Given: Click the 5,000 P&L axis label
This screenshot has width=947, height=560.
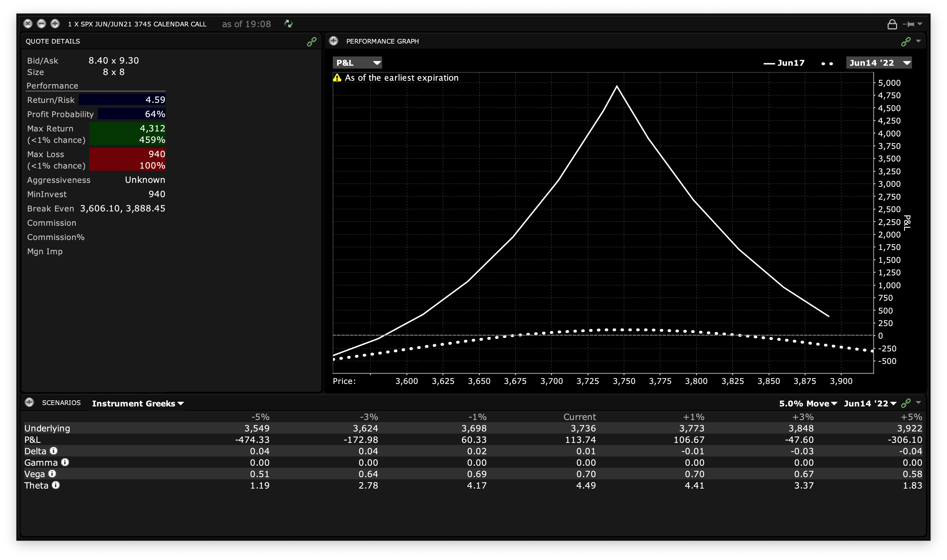Looking at the screenshot, I should (889, 83).
